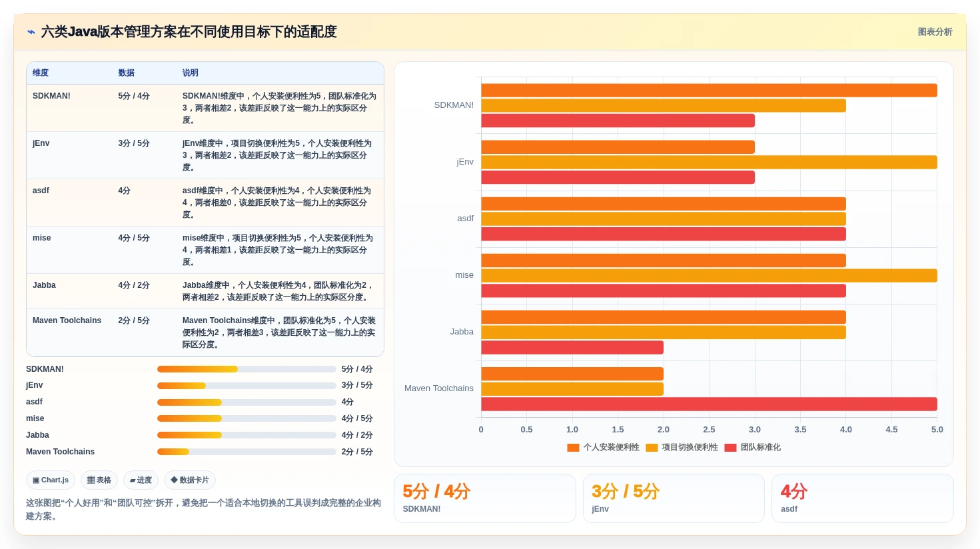Click the Maven Toolchains 团队标准化 red bar
The image size is (980, 549).
[x=709, y=404]
